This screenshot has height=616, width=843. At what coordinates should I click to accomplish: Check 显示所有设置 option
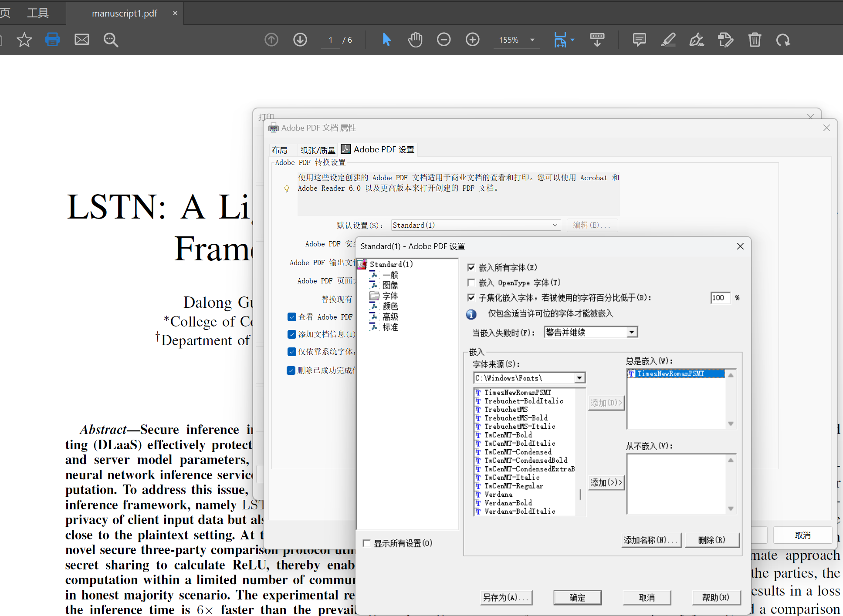pyautogui.click(x=366, y=543)
